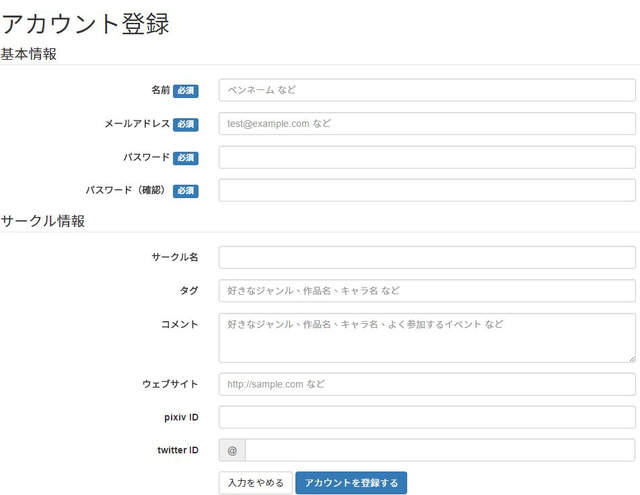Select the 必須 badge next to パスワード
The image size is (640, 495).
186,158
